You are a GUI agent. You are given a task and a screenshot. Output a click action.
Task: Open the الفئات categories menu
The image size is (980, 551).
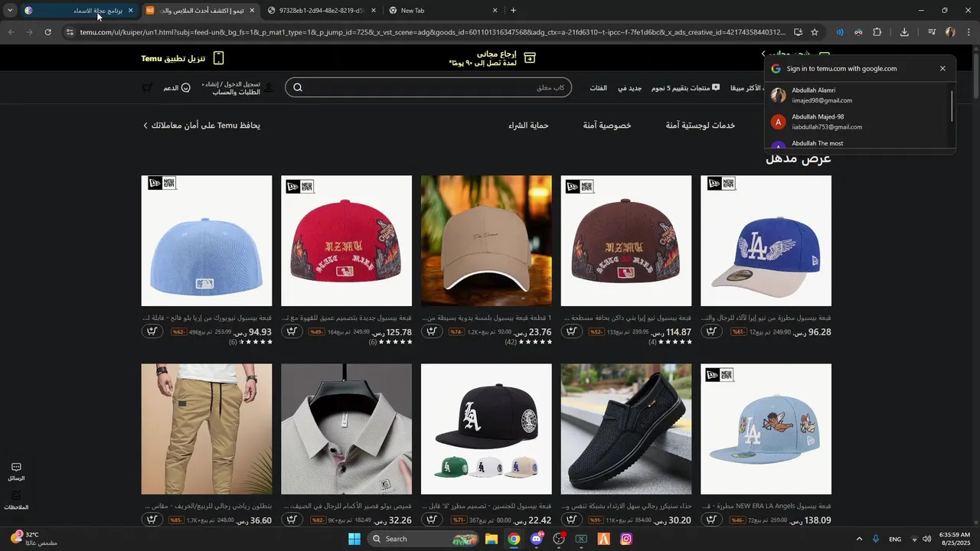point(598,88)
